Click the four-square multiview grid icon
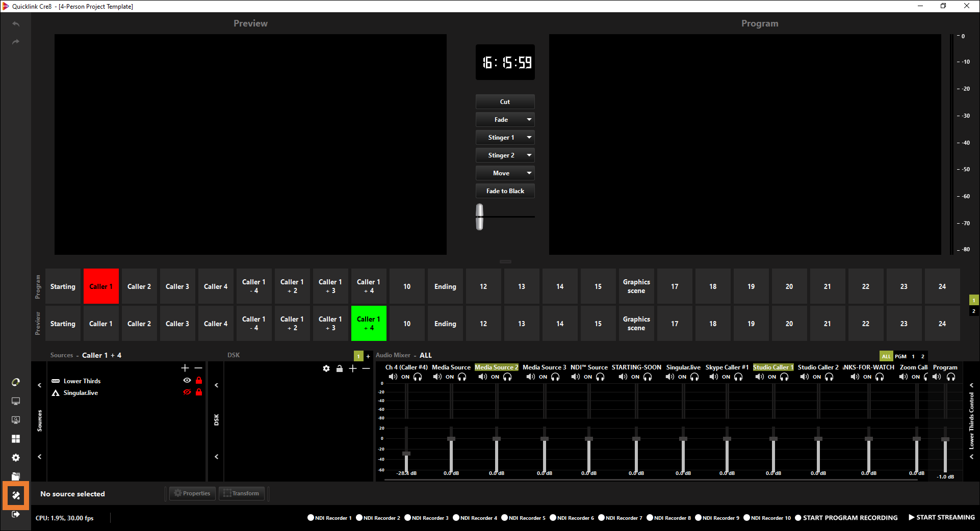This screenshot has height=531, width=980. (x=16, y=439)
